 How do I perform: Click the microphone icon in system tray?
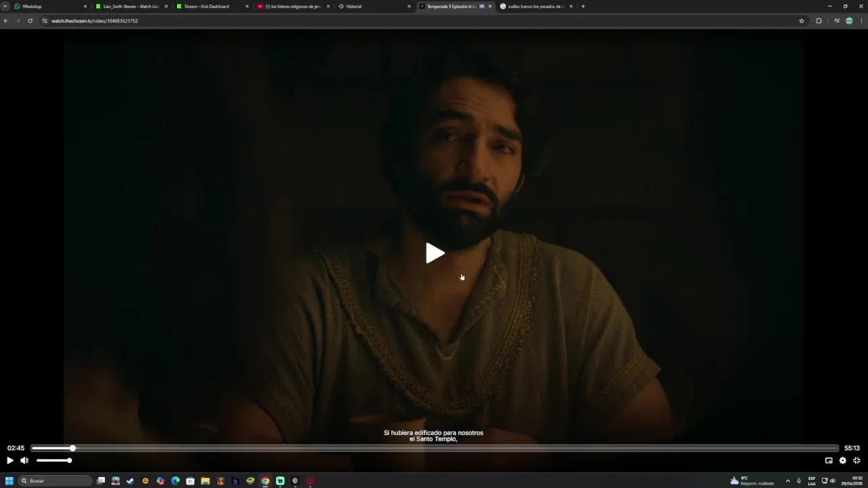799,481
